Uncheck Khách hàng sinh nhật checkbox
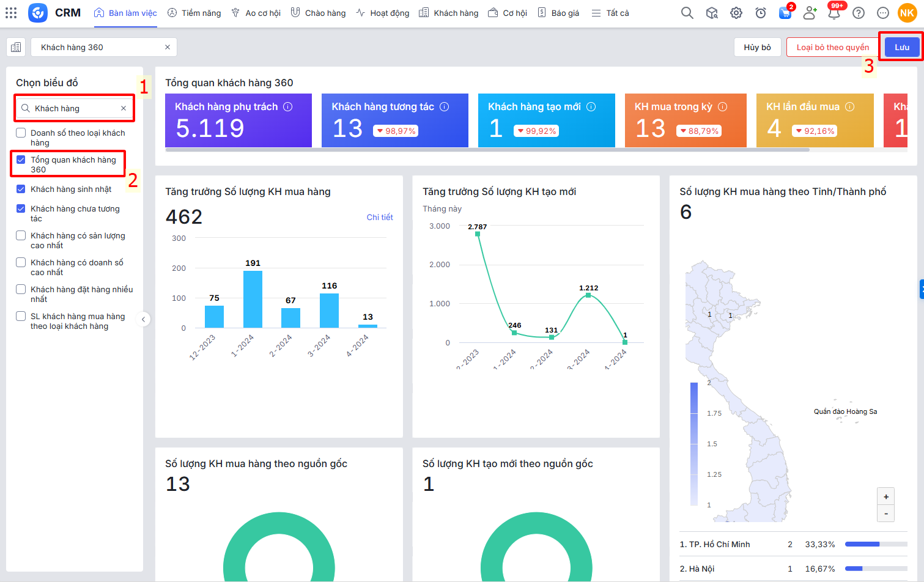 click(x=21, y=190)
